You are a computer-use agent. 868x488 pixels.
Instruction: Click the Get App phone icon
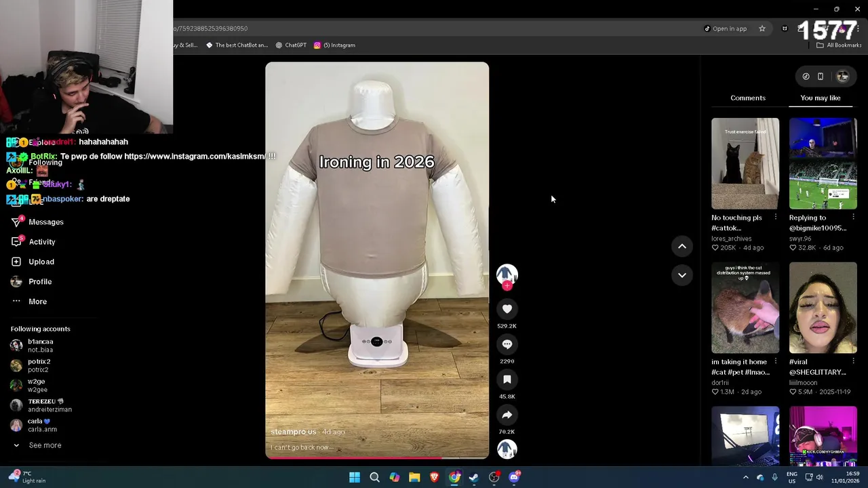tap(821, 77)
